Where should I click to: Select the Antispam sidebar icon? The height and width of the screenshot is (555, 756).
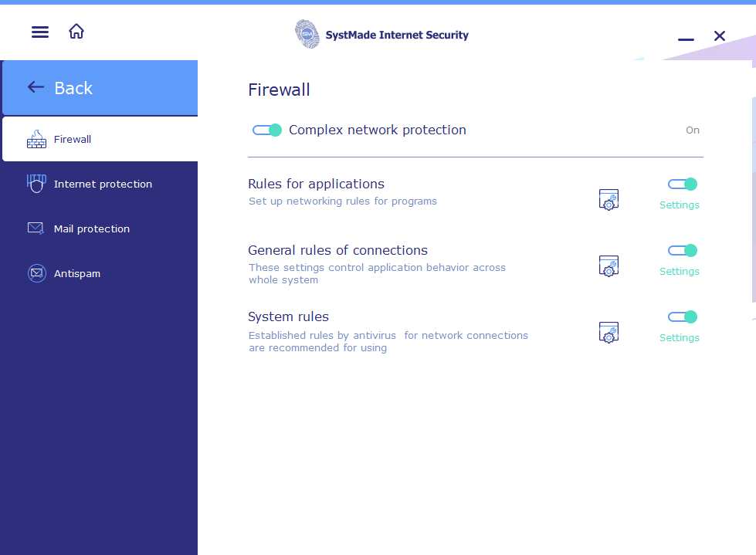tap(36, 273)
